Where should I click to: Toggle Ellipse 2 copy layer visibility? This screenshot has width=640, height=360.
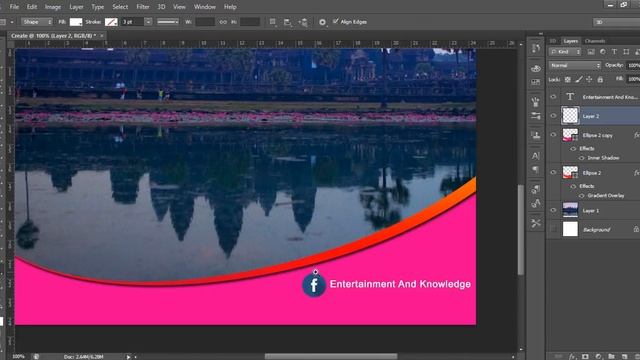pyautogui.click(x=553, y=135)
